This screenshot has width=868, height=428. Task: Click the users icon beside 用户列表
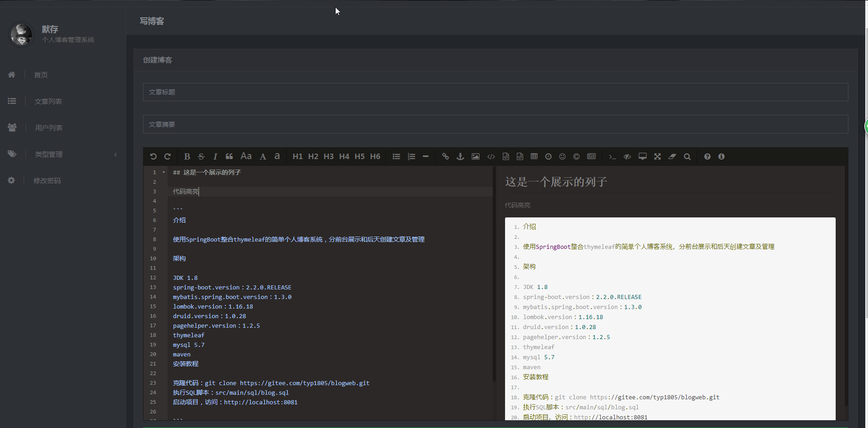pyautogui.click(x=12, y=128)
